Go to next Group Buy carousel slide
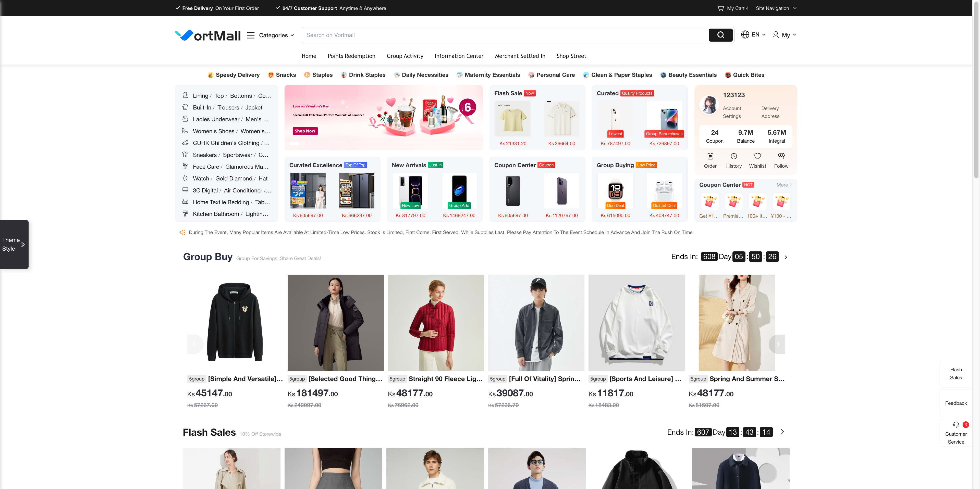This screenshot has width=980, height=489. pyautogui.click(x=777, y=344)
